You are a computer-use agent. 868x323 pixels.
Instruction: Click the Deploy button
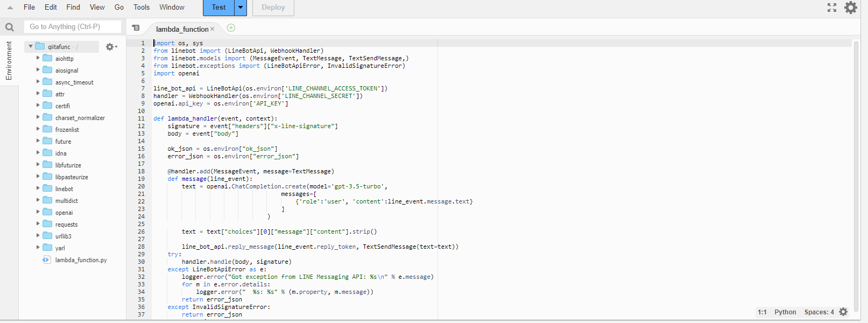click(x=273, y=8)
